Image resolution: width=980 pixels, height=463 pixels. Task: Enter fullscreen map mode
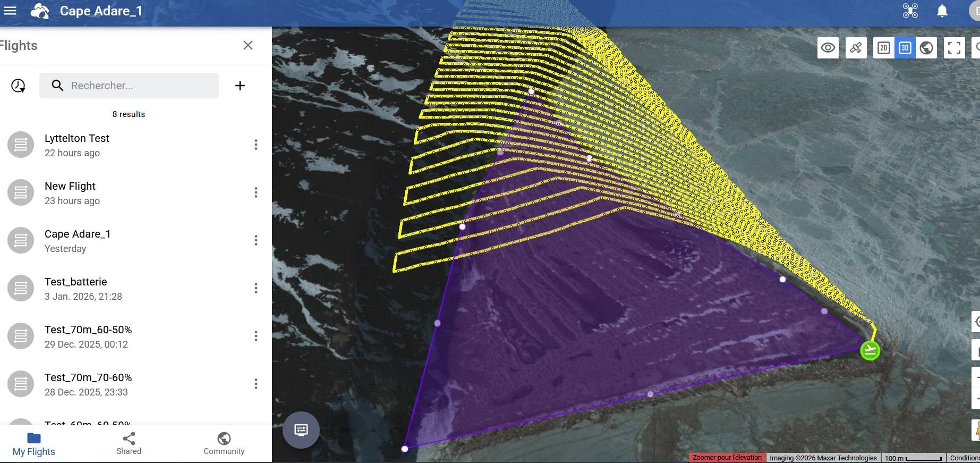pos(954,48)
